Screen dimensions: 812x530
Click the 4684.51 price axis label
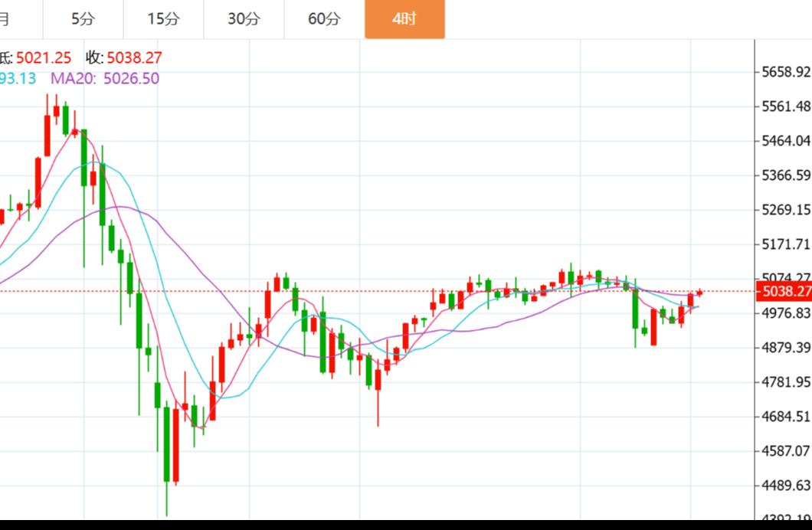tap(786, 417)
